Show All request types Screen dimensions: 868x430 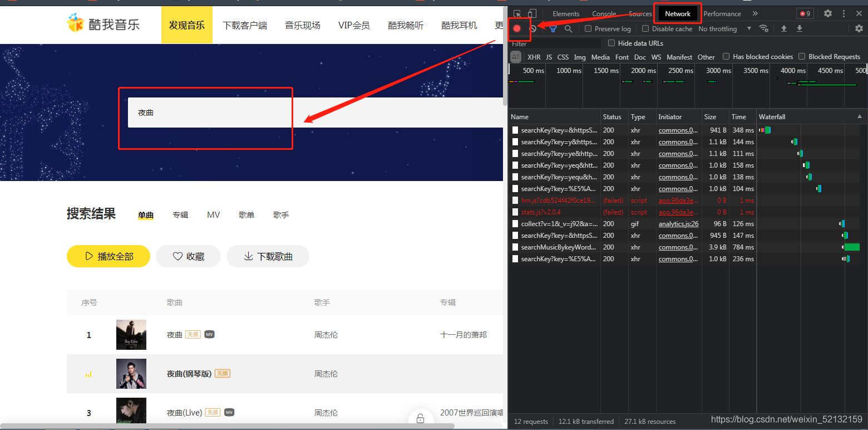(x=516, y=57)
